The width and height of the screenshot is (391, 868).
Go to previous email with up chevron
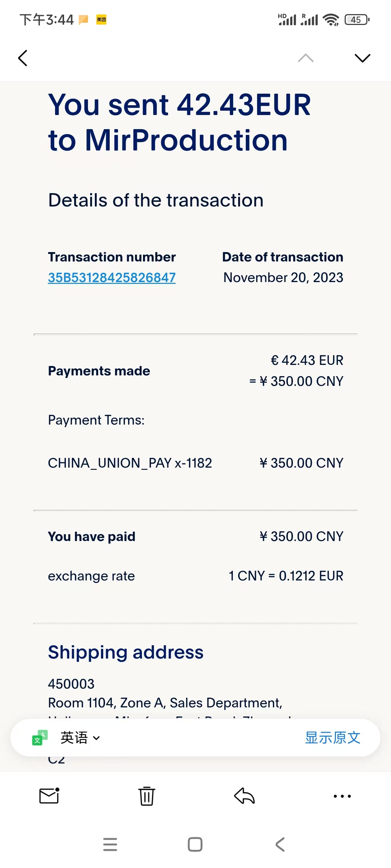tap(306, 58)
